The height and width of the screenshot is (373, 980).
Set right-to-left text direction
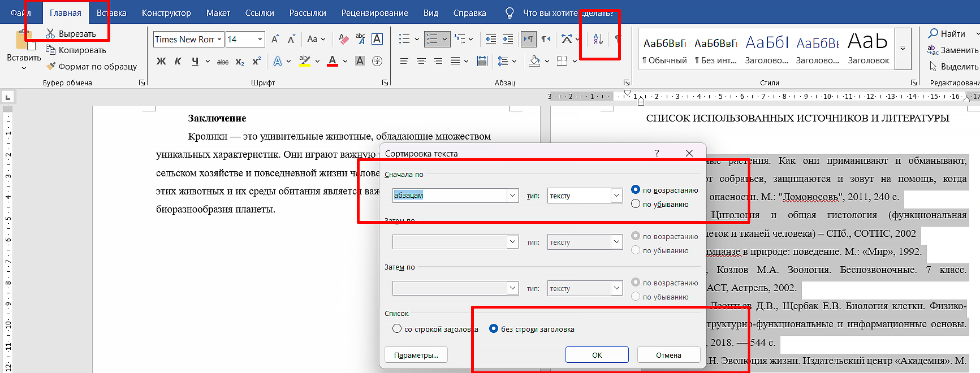point(546,39)
